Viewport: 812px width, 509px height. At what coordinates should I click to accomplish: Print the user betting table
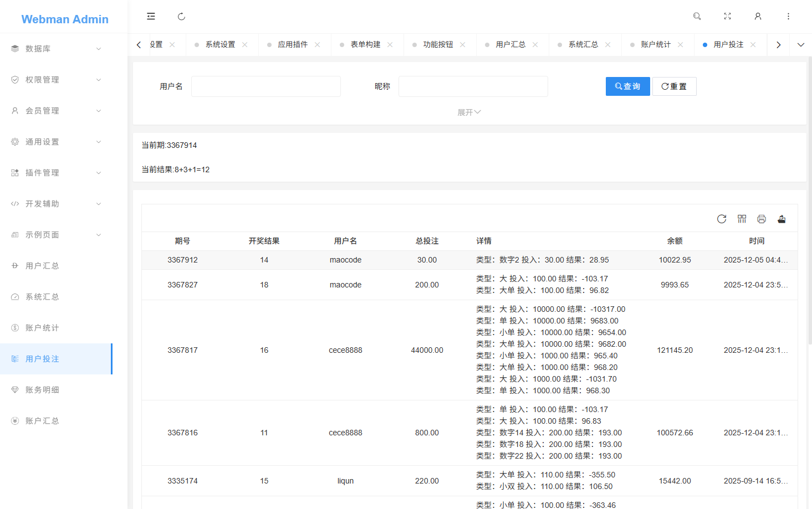point(762,219)
